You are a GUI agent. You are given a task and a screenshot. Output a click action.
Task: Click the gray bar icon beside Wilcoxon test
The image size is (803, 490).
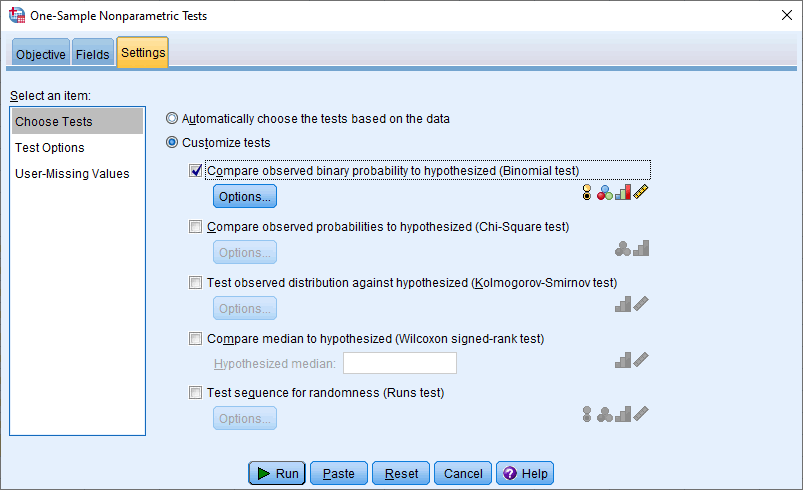pyautogui.click(x=623, y=360)
